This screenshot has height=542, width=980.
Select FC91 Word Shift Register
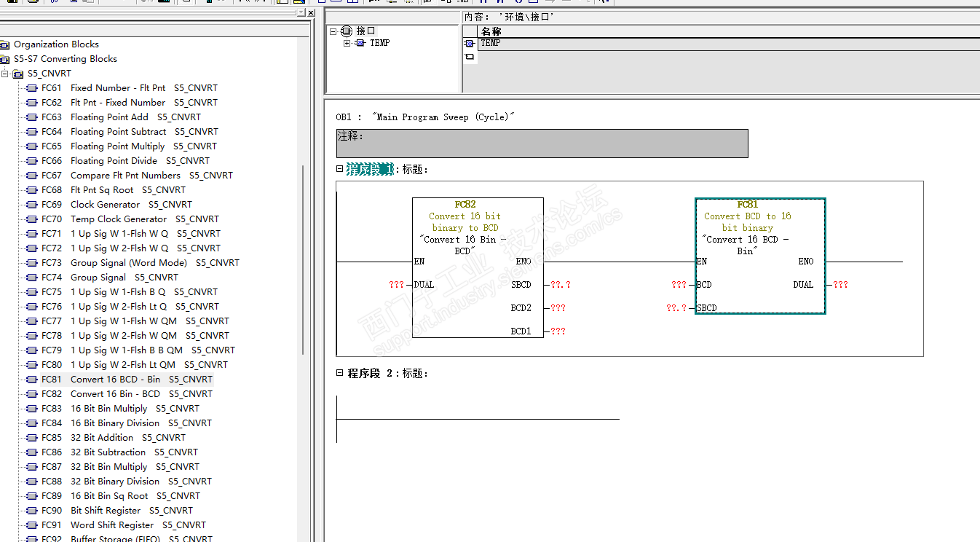pos(124,525)
